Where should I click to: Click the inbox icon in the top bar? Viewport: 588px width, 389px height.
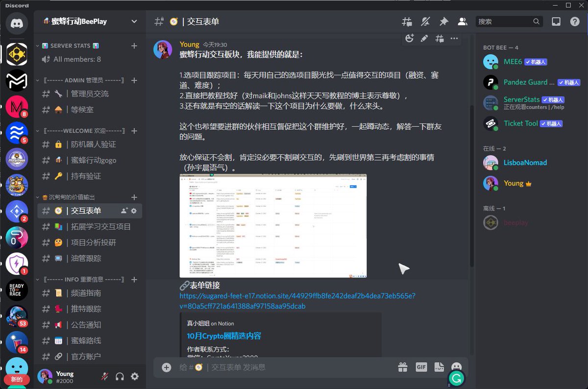pyautogui.click(x=555, y=22)
